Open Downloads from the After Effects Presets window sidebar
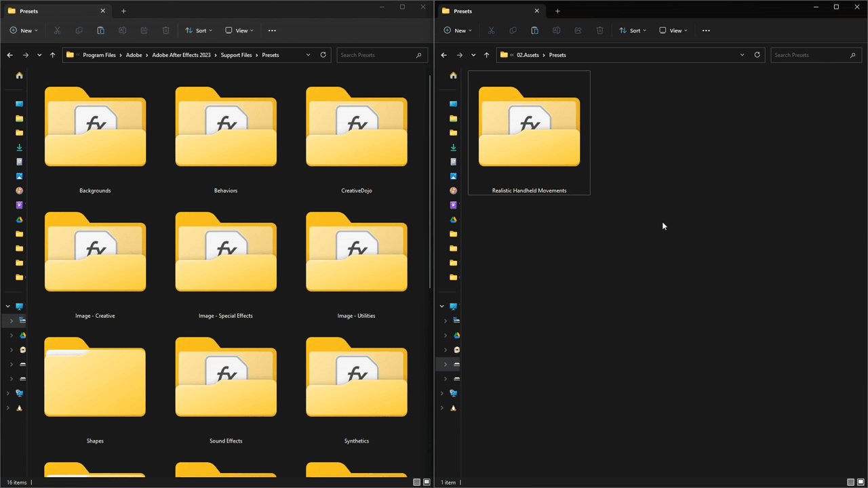Image resolution: width=868 pixels, height=488 pixels. [x=19, y=147]
